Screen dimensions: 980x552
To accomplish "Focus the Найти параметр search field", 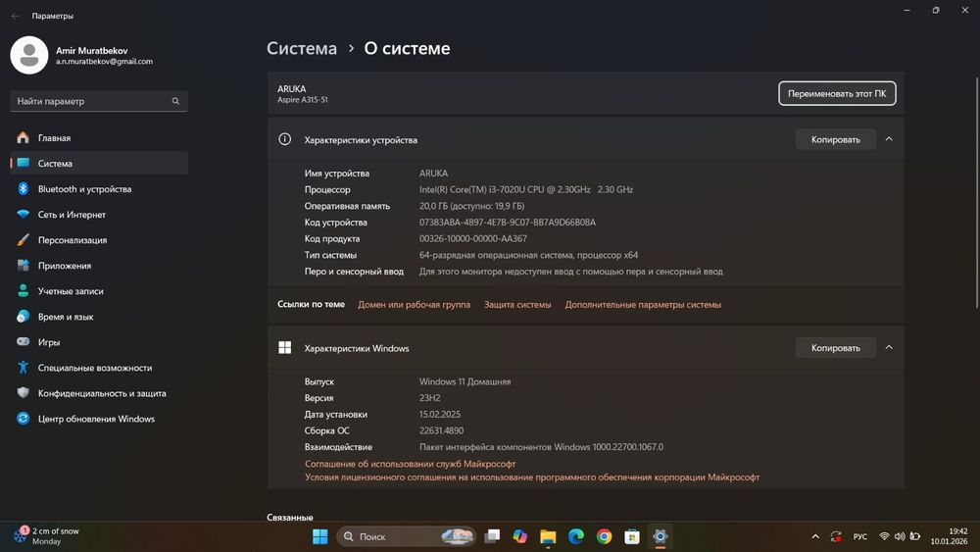I will coord(99,101).
